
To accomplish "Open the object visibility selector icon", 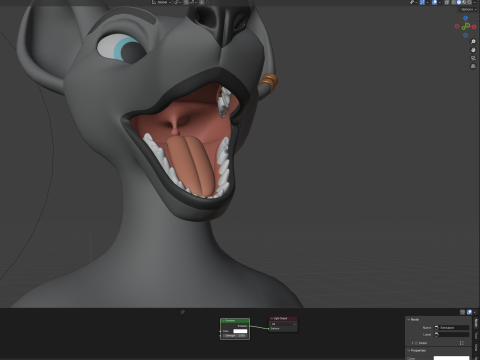I will [x=412, y=2].
